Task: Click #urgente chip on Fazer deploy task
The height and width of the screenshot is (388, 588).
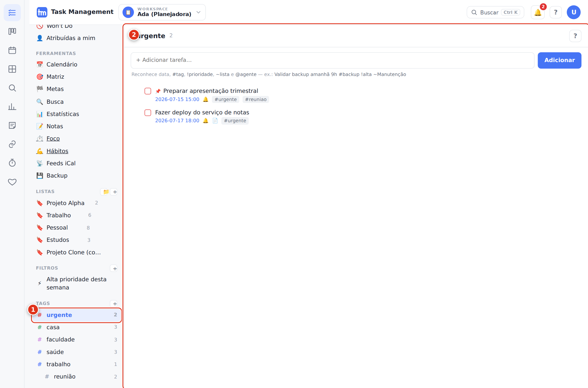Action: tap(235, 121)
